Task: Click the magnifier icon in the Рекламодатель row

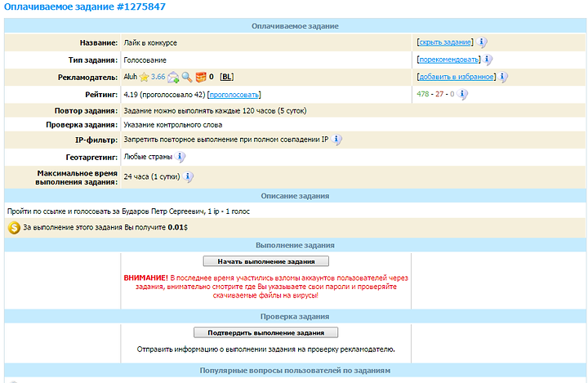Action: [187, 77]
